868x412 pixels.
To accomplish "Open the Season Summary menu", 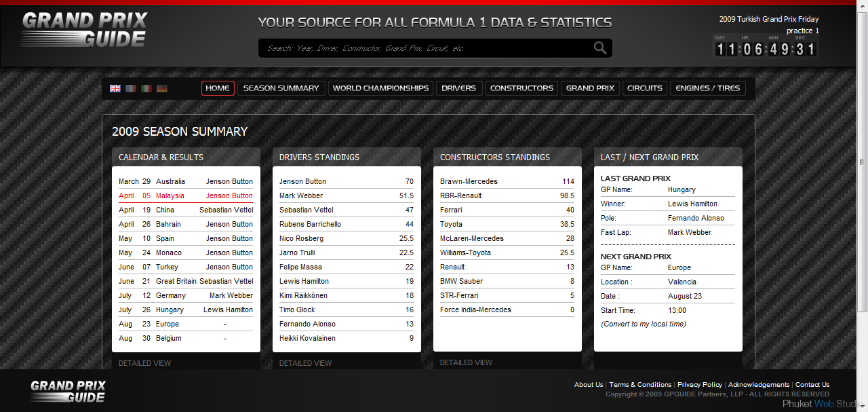I will tap(281, 88).
